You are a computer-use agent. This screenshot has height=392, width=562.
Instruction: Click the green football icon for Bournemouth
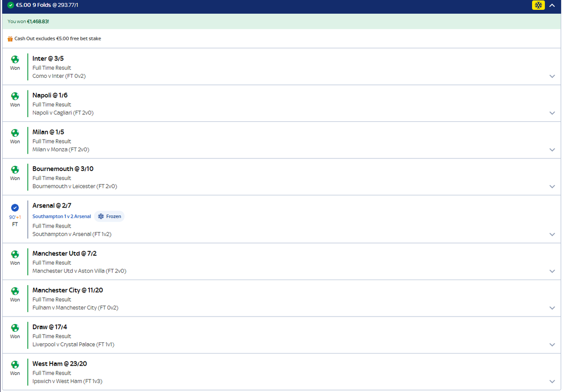pyautogui.click(x=15, y=170)
